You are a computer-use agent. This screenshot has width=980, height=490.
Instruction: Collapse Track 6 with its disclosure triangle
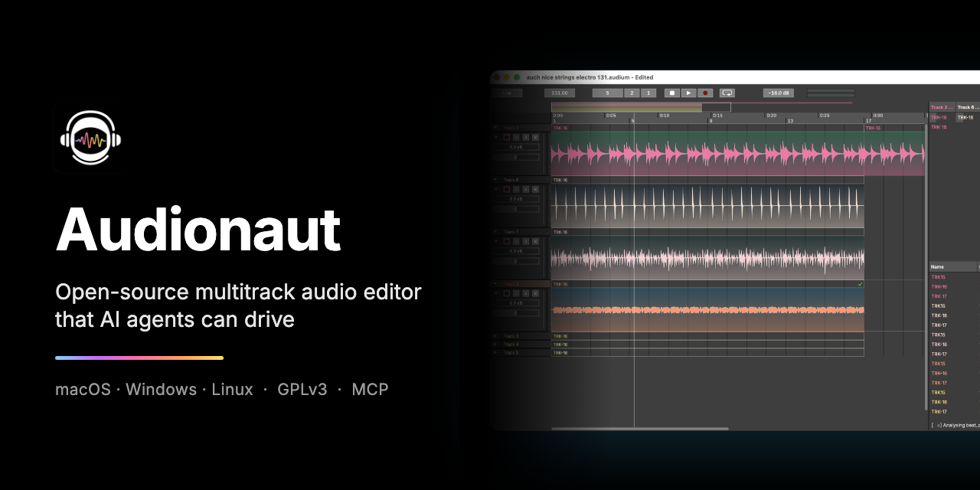click(495, 180)
